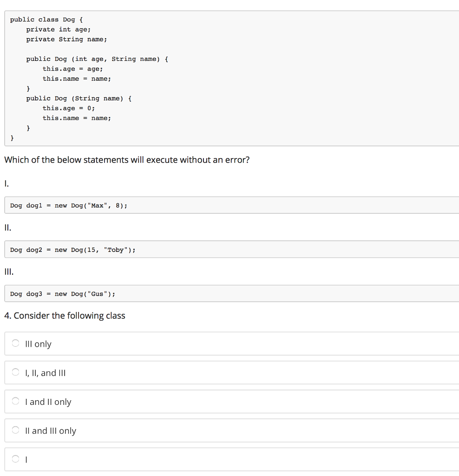Click the dog1 "Max" statement code box

[69, 205]
